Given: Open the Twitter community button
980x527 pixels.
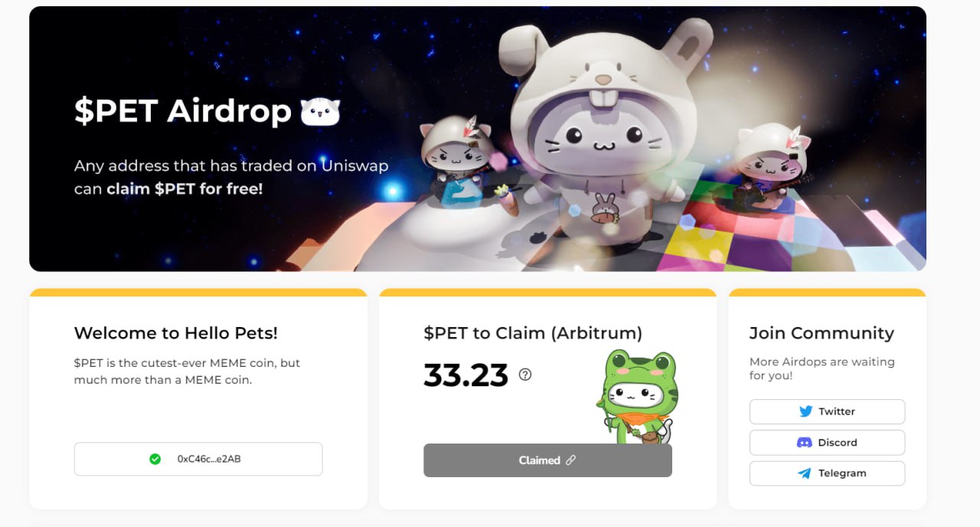Looking at the screenshot, I should [x=827, y=411].
